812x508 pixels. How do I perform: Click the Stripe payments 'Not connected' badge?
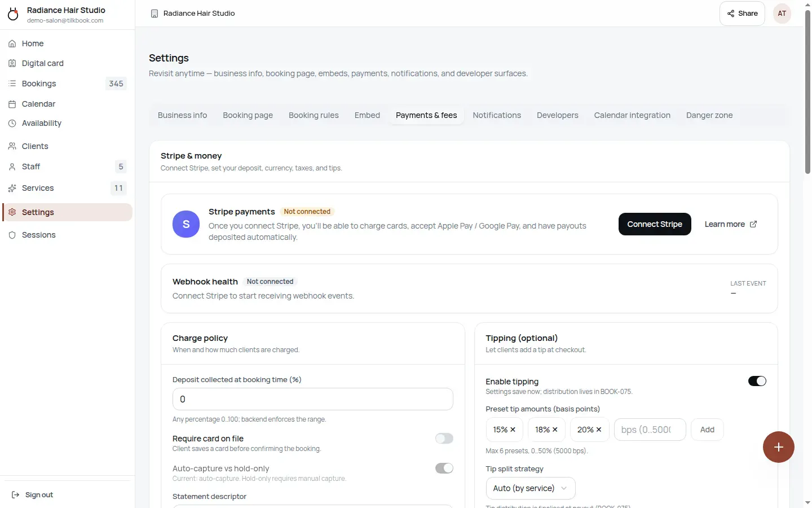click(x=307, y=212)
